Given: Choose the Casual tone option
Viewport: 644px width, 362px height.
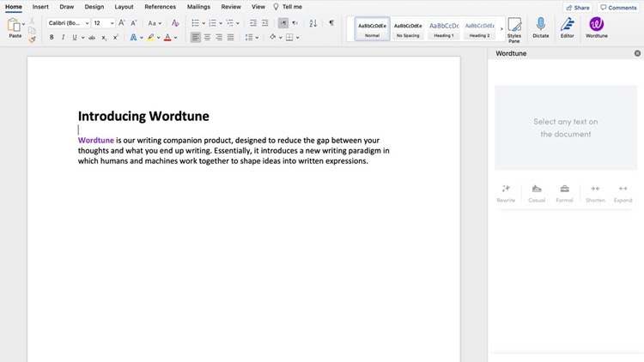Looking at the screenshot, I should [537, 193].
